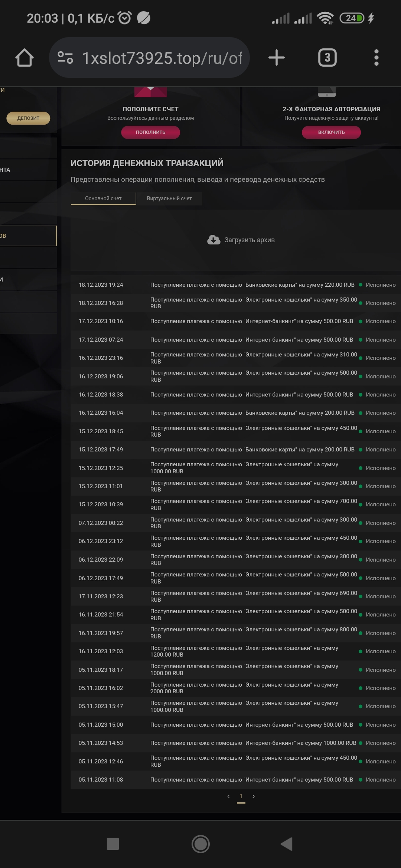This screenshot has width=401, height=868.
Task: Tap the Android back navigation button
Action: click(x=287, y=844)
